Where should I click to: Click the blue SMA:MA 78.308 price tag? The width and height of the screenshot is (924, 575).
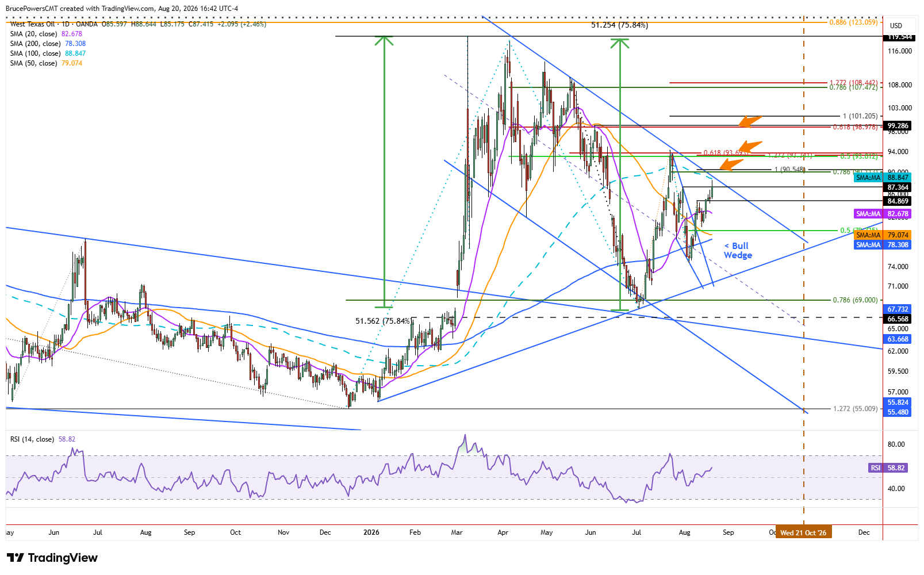point(881,245)
